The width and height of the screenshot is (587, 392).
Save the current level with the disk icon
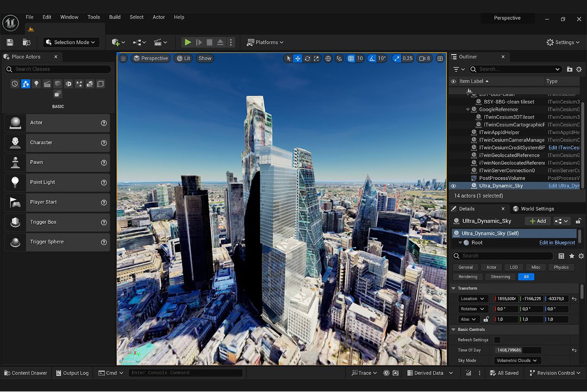[10, 42]
